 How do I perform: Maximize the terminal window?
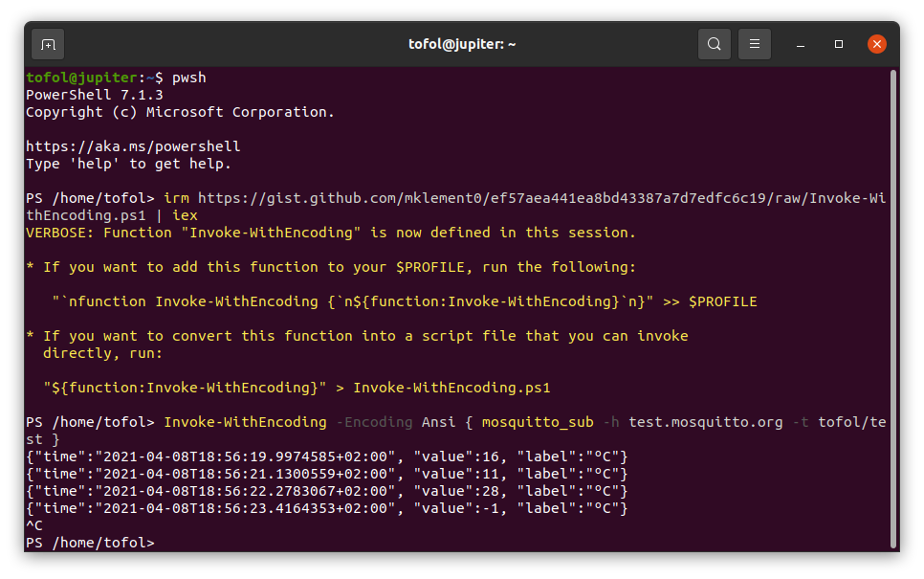tap(839, 44)
